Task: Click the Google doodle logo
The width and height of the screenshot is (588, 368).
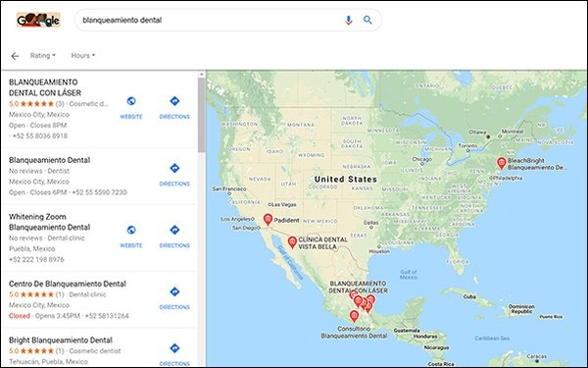Action: point(38,20)
